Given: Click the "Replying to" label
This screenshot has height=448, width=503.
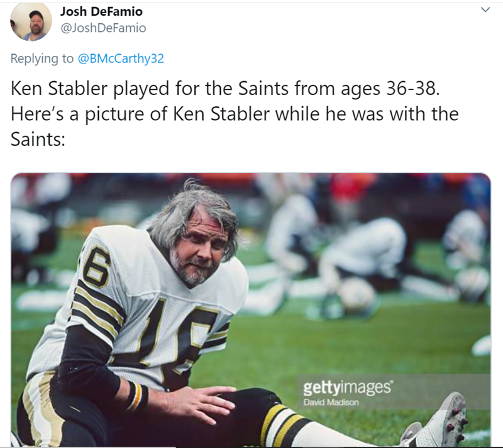Looking at the screenshot, I should [42, 59].
